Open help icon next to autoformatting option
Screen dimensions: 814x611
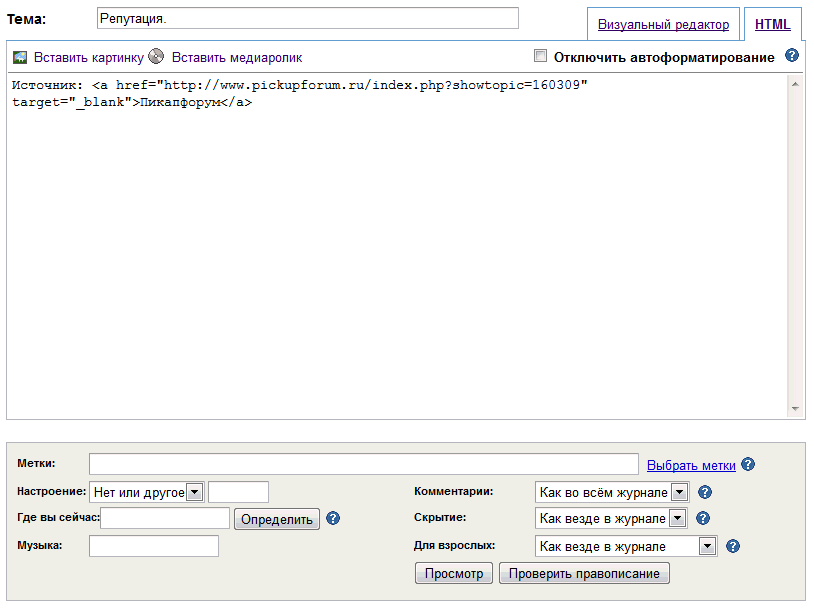tap(792, 56)
